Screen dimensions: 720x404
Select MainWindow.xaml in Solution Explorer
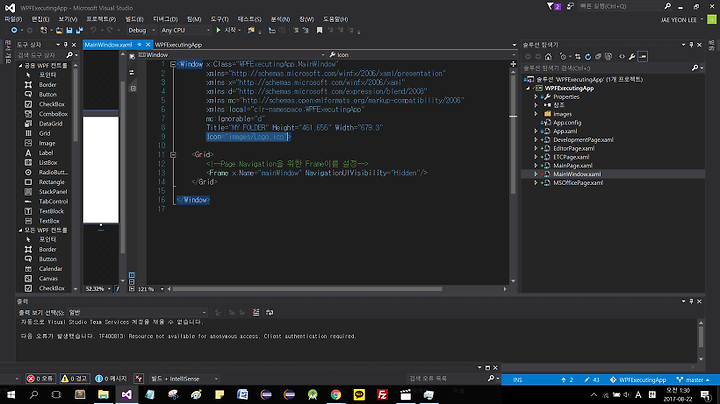pyautogui.click(x=577, y=174)
